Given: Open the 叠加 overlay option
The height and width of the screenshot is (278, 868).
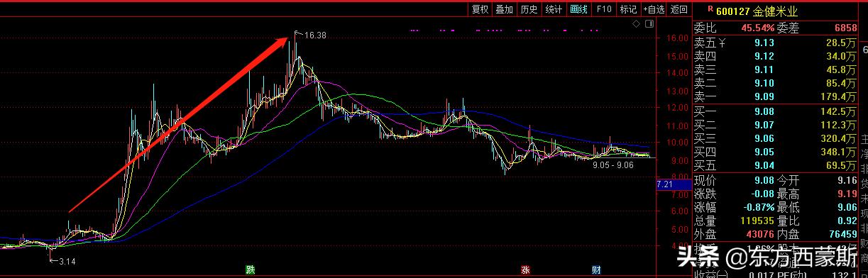Looking at the screenshot, I should click(x=505, y=9).
